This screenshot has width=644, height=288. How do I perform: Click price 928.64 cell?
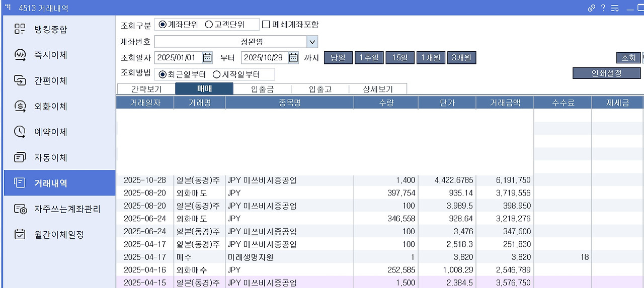[x=447, y=219]
